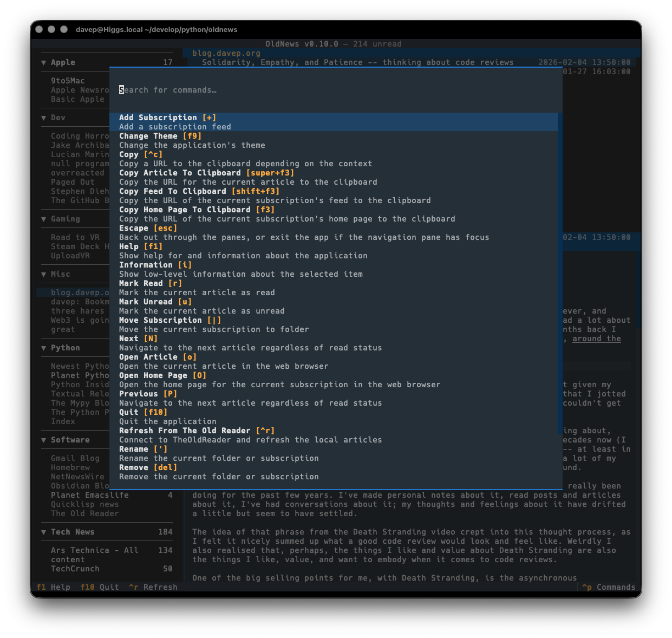The height and width of the screenshot is (638, 672).
Task: Collapse the Dev folder in sidebar
Action: coord(43,118)
